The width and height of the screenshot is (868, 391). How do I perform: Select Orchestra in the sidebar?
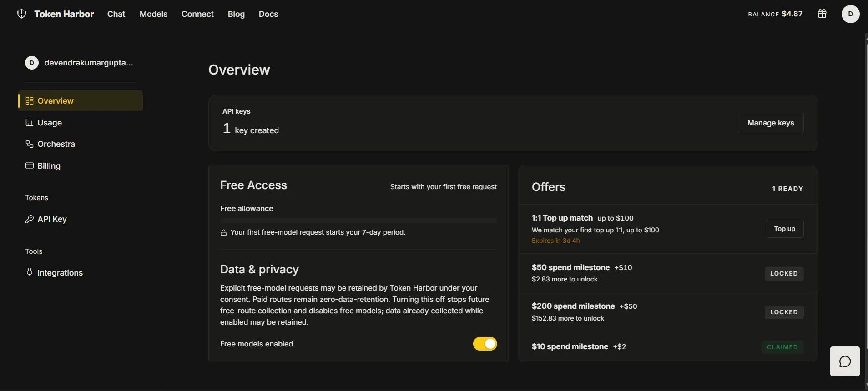(81, 144)
